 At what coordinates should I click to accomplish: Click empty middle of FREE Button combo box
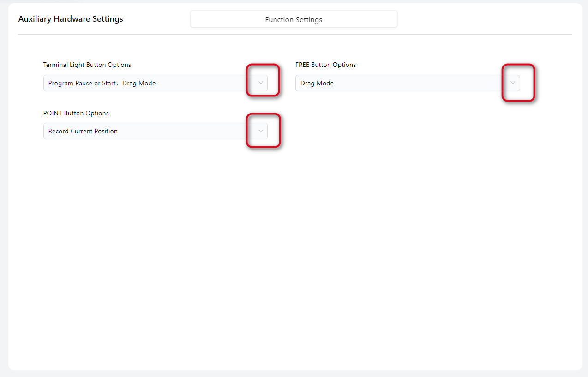(415, 84)
